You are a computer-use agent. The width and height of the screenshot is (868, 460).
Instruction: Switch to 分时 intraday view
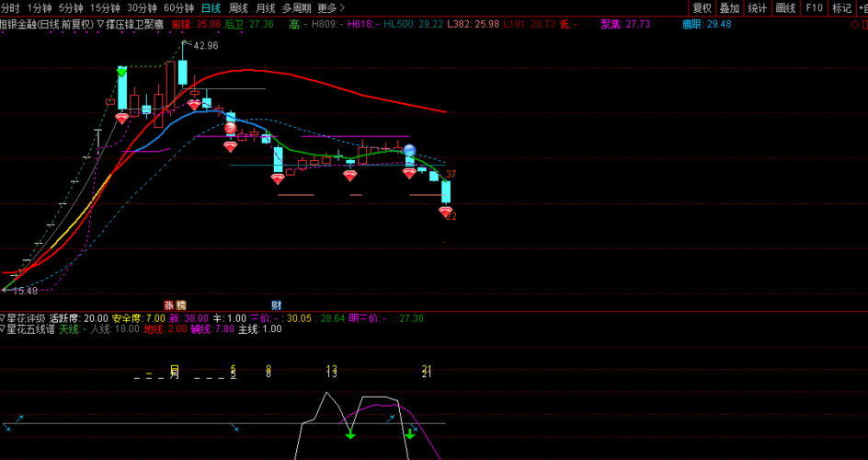click(x=10, y=8)
